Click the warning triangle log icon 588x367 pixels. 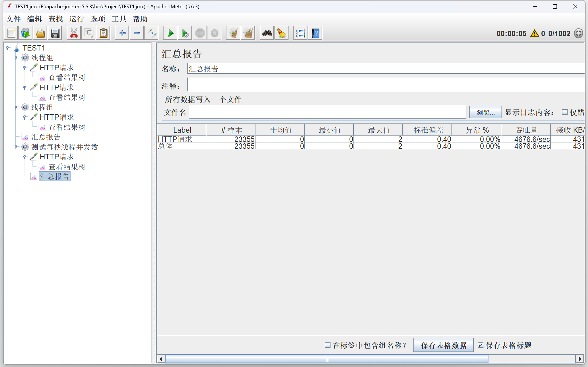[535, 33]
